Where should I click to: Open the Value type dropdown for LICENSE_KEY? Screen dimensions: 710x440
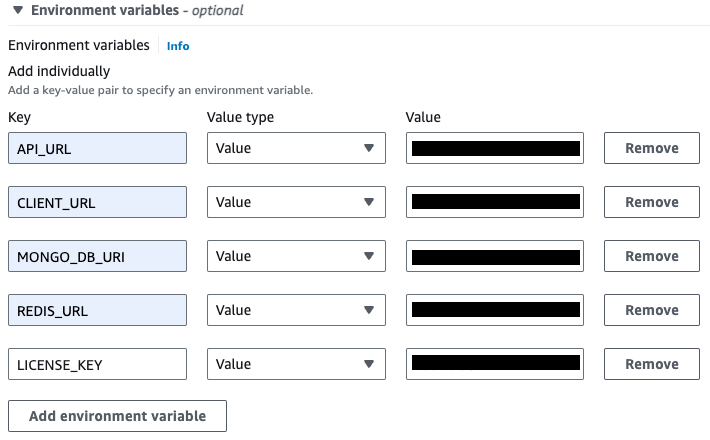coord(296,364)
